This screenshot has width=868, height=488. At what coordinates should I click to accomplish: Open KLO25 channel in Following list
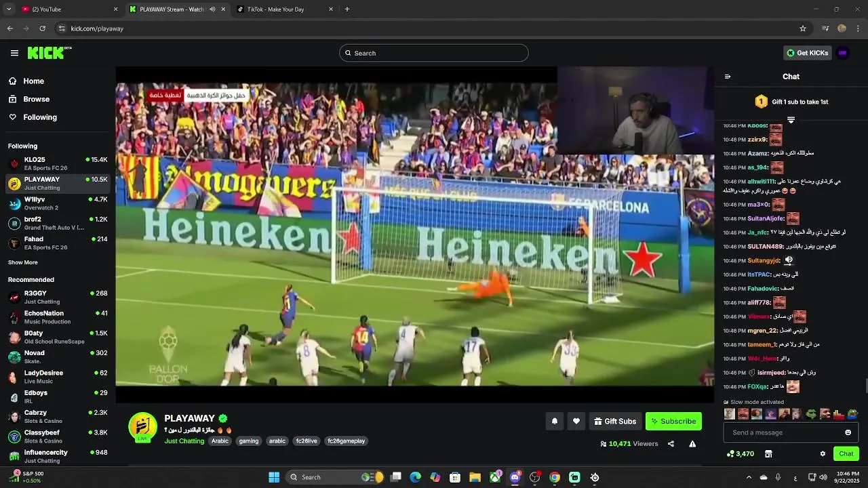(58, 163)
